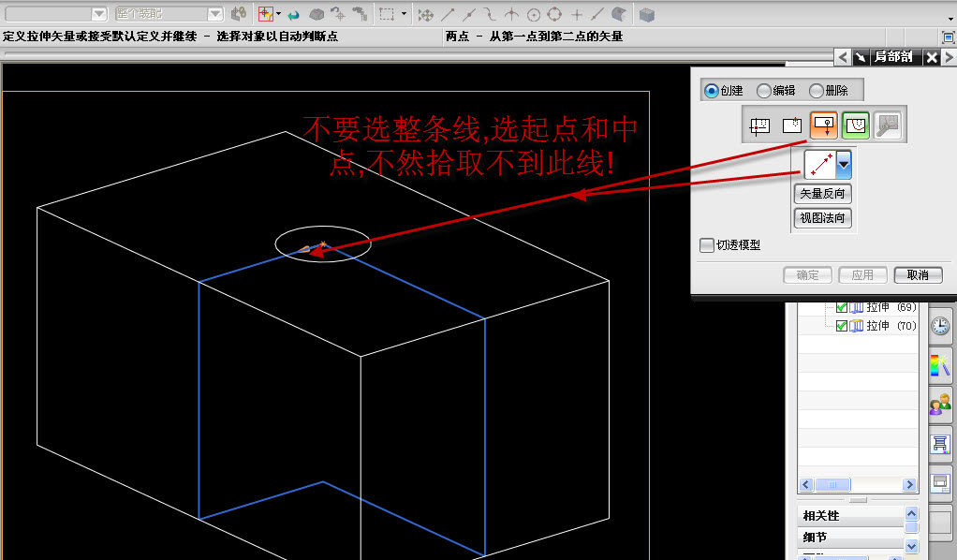Click the diagonal arrow icon in dialog title
957x560 pixels.
860,57
